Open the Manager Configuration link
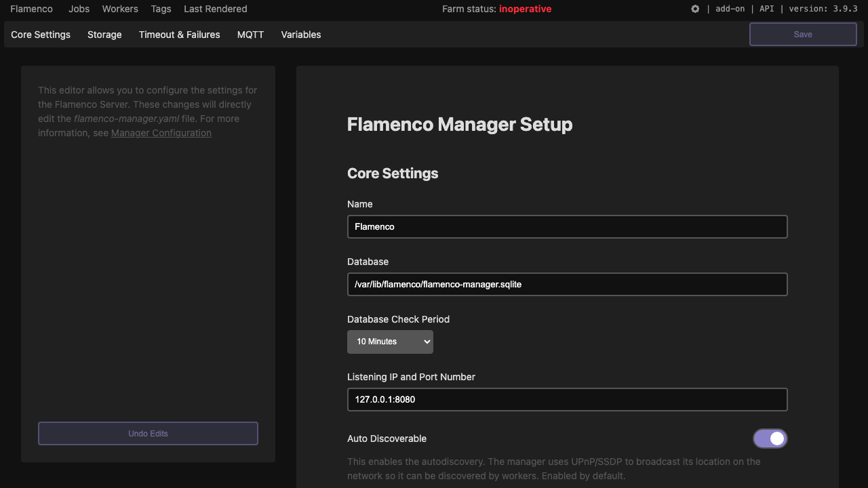 click(x=161, y=133)
